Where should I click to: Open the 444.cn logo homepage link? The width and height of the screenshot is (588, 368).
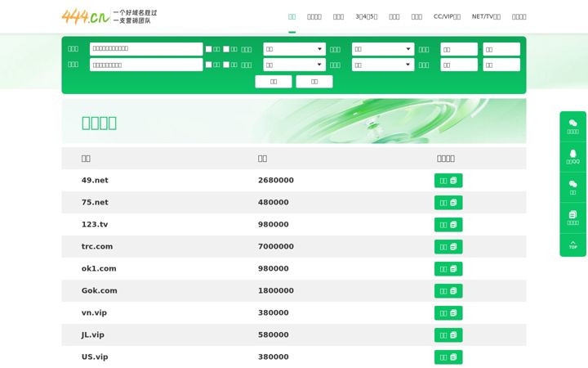pyautogui.click(x=109, y=16)
